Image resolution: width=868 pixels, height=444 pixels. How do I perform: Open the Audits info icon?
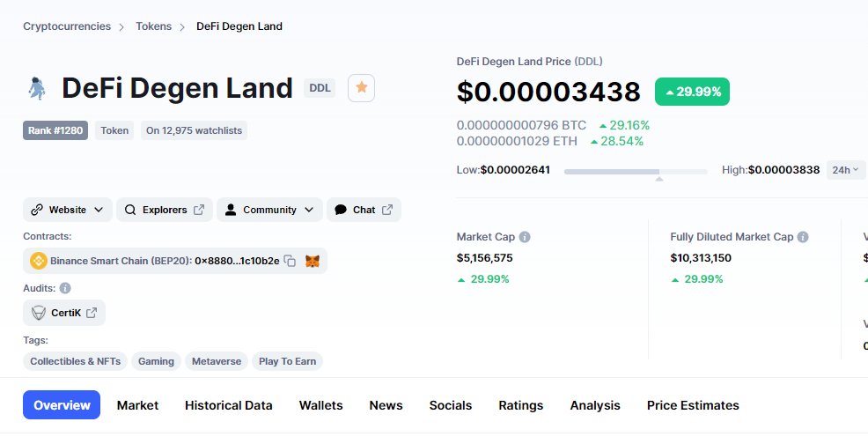point(65,288)
